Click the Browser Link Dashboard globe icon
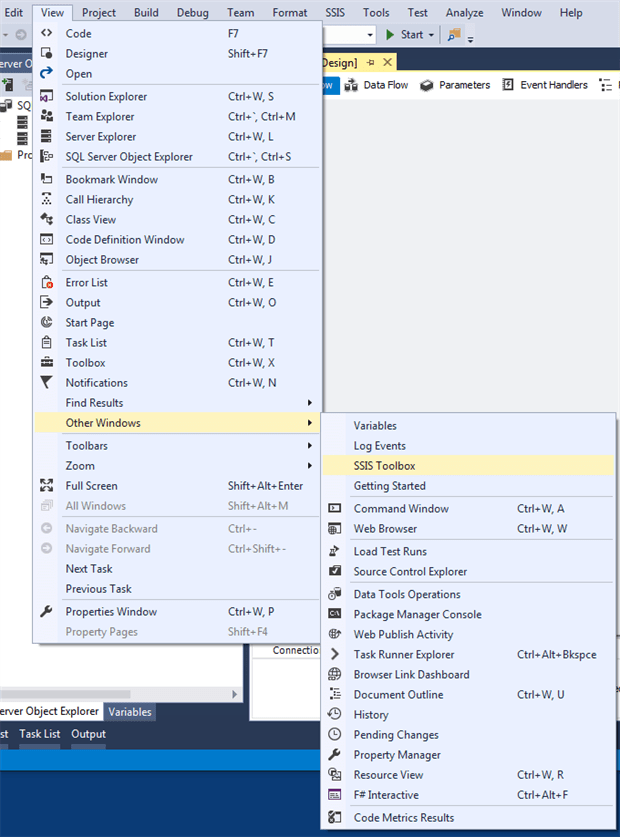The height and width of the screenshot is (837, 620). (x=334, y=674)
